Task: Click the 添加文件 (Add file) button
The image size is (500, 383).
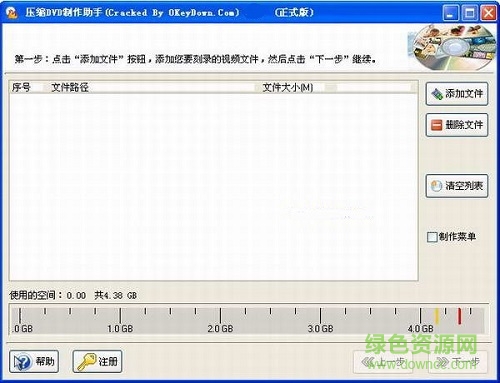Action: click(457, 94)
